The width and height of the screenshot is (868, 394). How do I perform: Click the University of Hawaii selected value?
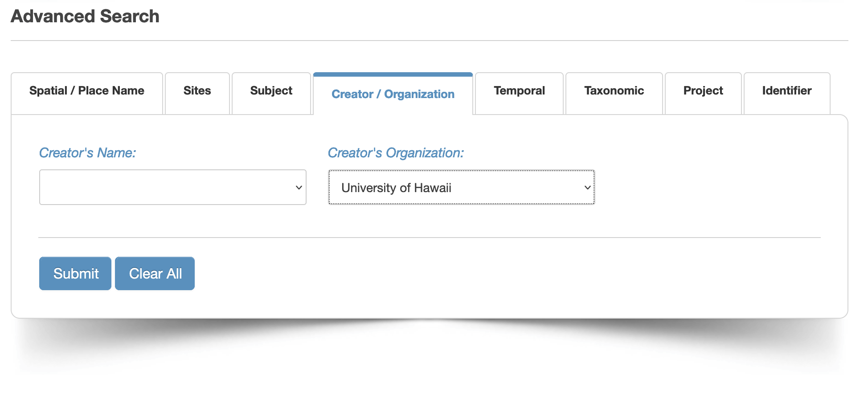396,188
